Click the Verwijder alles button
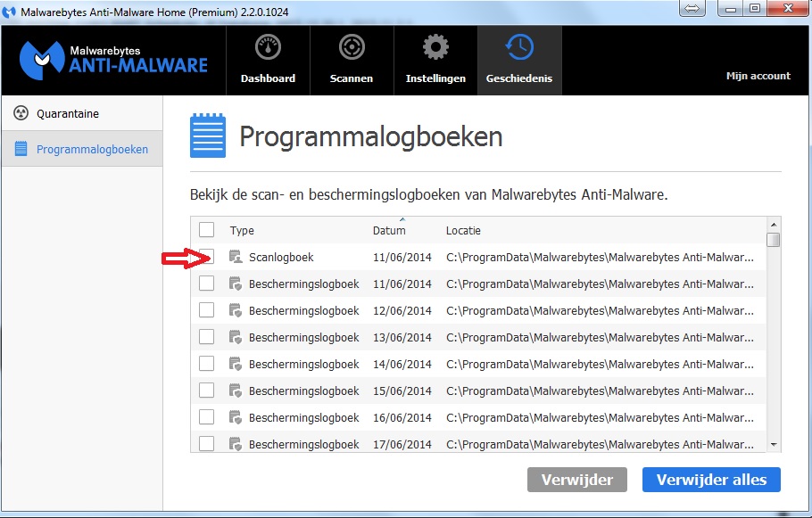Image resolution: width=812 pixels, height=518 pixels. click(711, 480)
